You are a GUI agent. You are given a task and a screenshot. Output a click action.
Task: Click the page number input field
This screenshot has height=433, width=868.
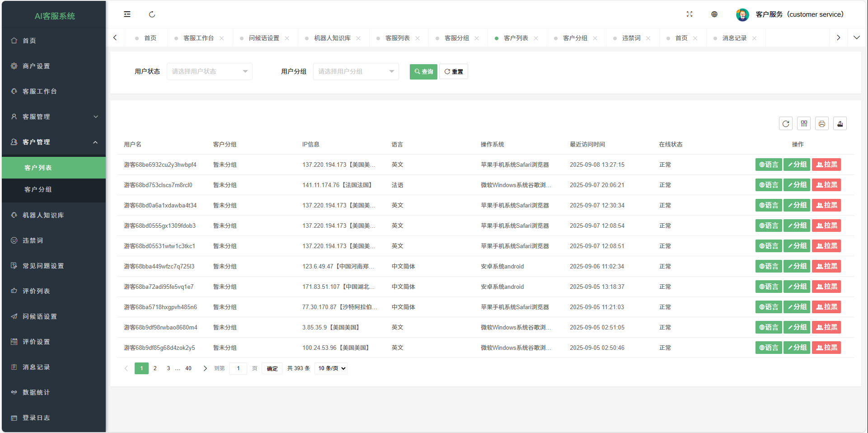pos(238,368)
